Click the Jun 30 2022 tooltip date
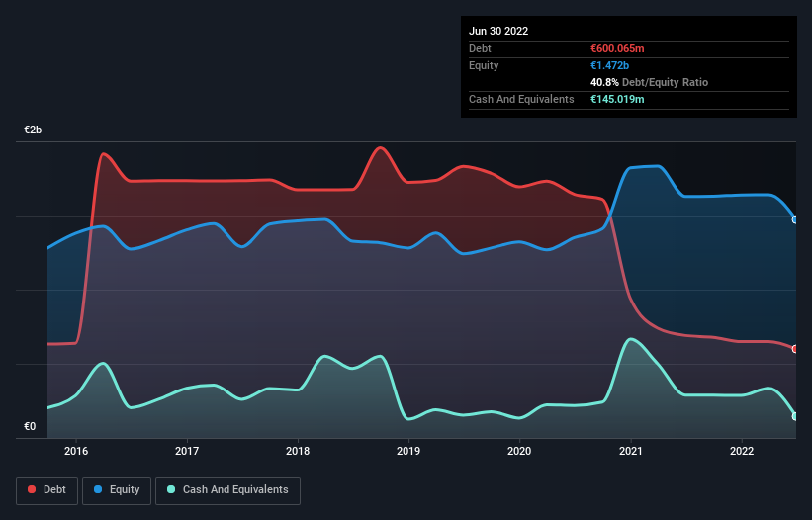 (498, 31)
